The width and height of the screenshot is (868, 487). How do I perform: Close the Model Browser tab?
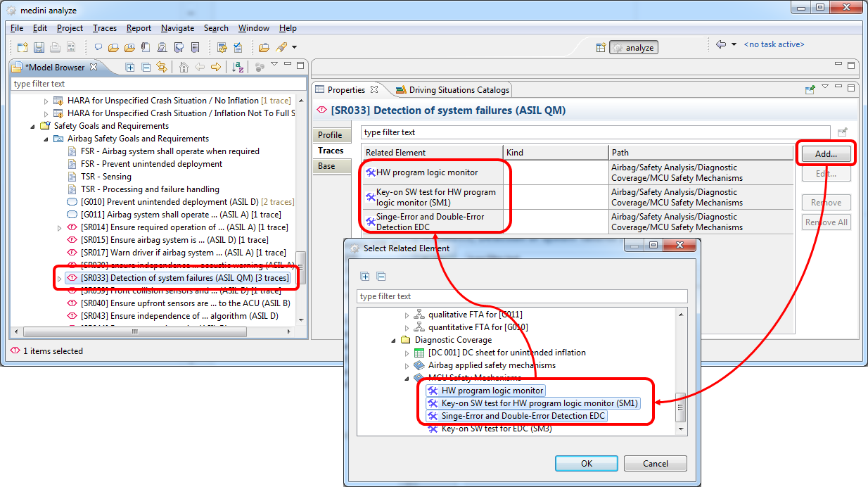[94, 68]
